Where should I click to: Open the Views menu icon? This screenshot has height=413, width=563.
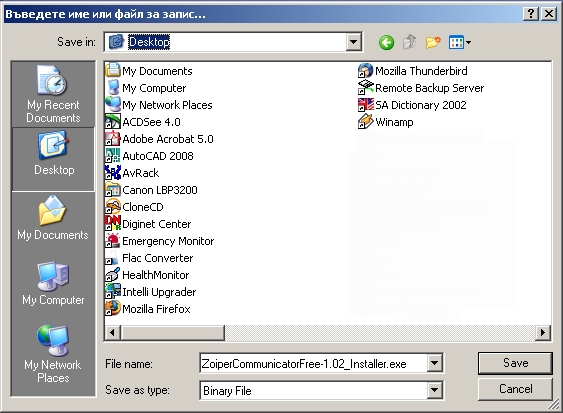click(460, 42)
